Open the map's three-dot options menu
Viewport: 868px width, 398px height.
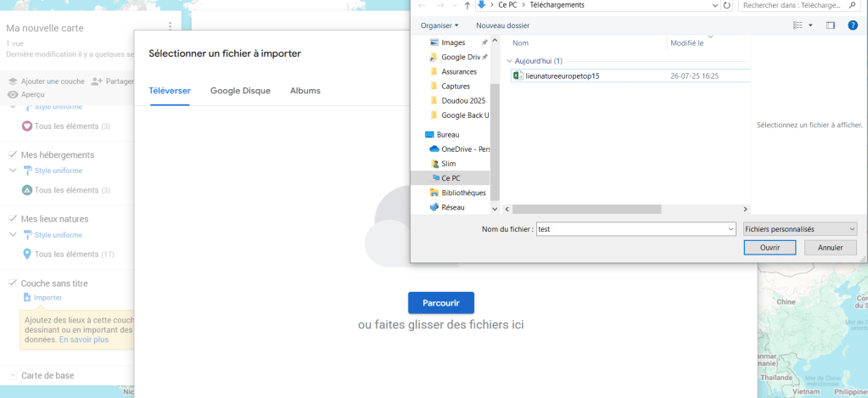coord(171,27)
